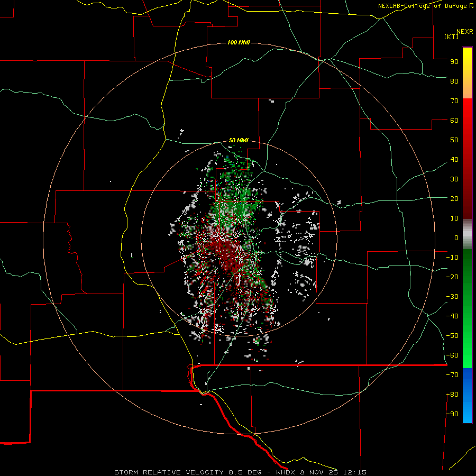Select the red band of the velocity scale
Image resolution: width=476 pixels, height=476 pixels.
[467, 159]
